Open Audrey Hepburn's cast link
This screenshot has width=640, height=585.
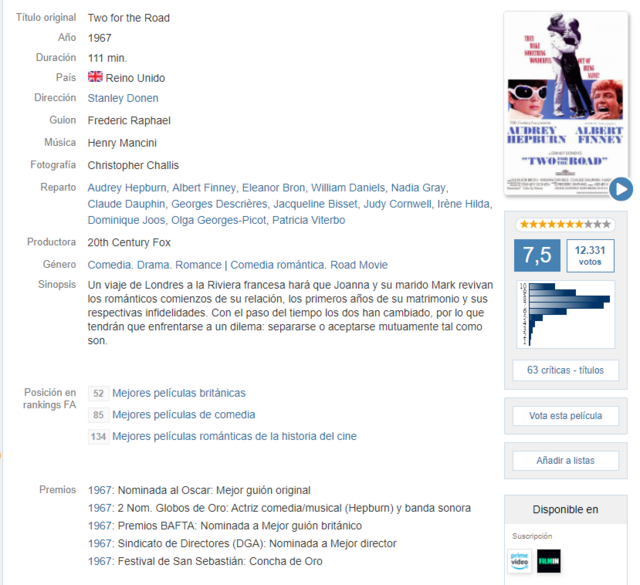[x=127, y=188]
